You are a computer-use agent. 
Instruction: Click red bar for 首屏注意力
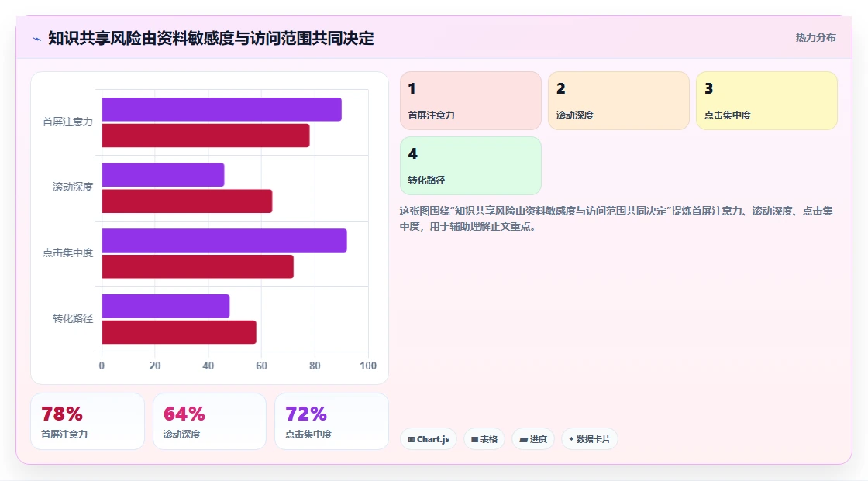[x=205, y=136]
